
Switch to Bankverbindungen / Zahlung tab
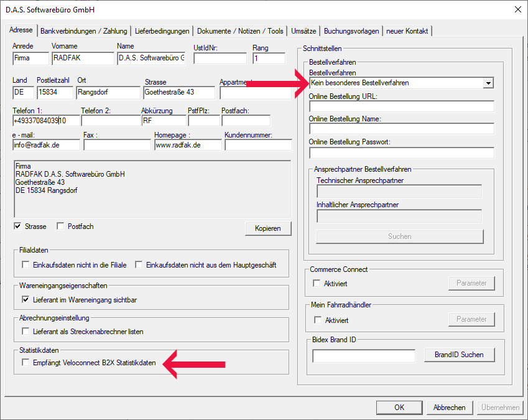[84, 31]
